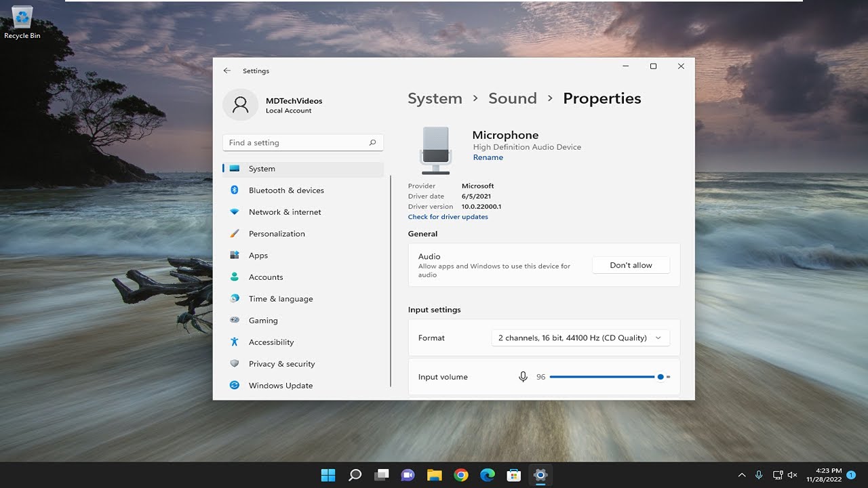Click the Time & language globe icon
This screenshot has height=488, width=868.
click(235, 298)
